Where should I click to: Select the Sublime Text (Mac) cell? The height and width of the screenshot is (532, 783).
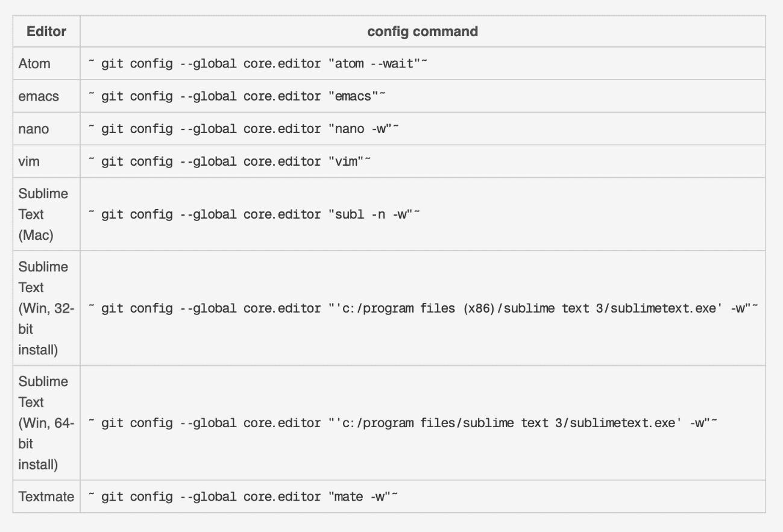[x=43, y=214]
